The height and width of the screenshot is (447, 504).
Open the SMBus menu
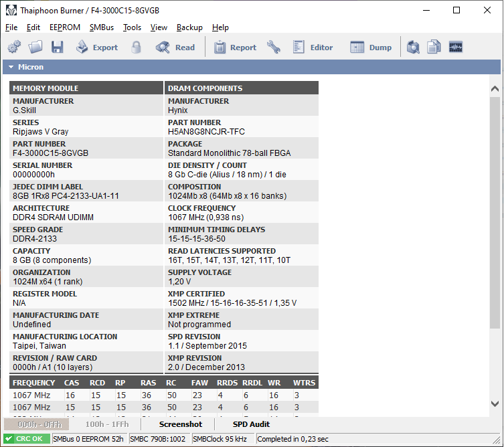pos(102,27)
